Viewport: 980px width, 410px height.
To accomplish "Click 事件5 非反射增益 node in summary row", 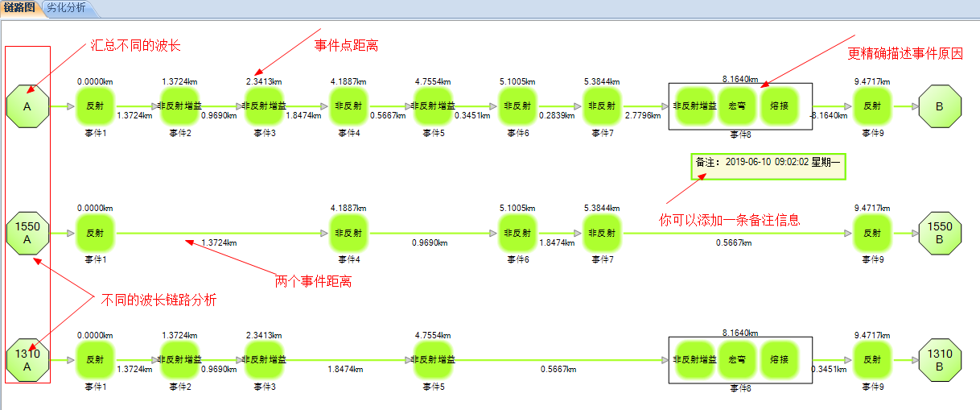I will point(433,106).
